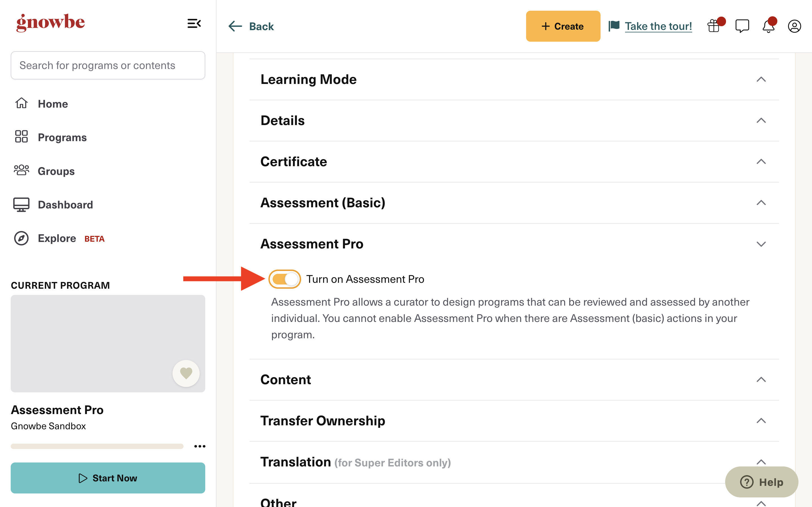Open Explore BETA from the sidebar

[x=57, y=238]
